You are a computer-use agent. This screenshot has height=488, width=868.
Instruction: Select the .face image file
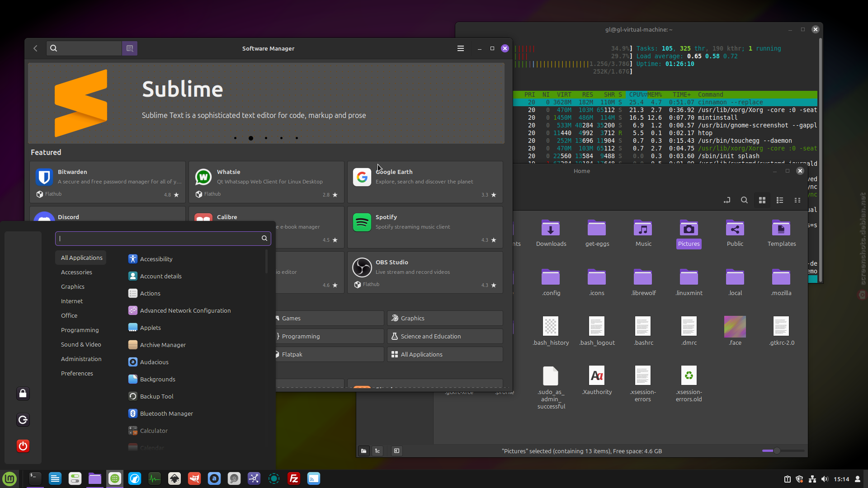coord(735,331)
